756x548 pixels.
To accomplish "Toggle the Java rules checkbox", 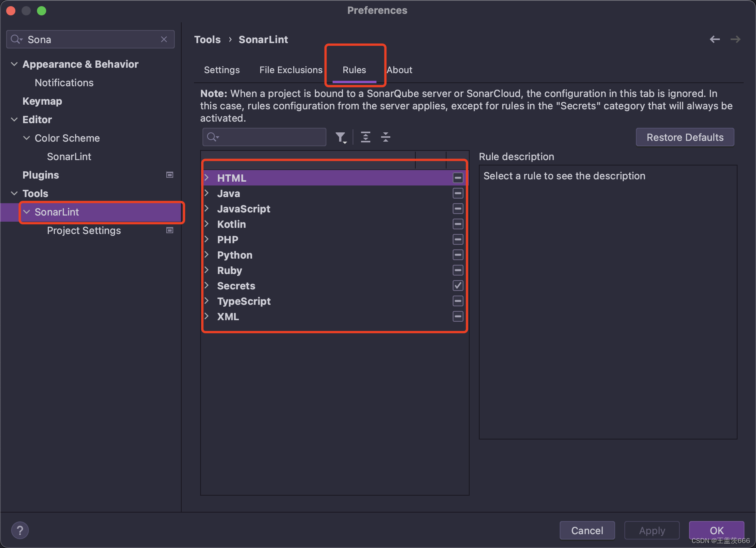I will [458, 193].
